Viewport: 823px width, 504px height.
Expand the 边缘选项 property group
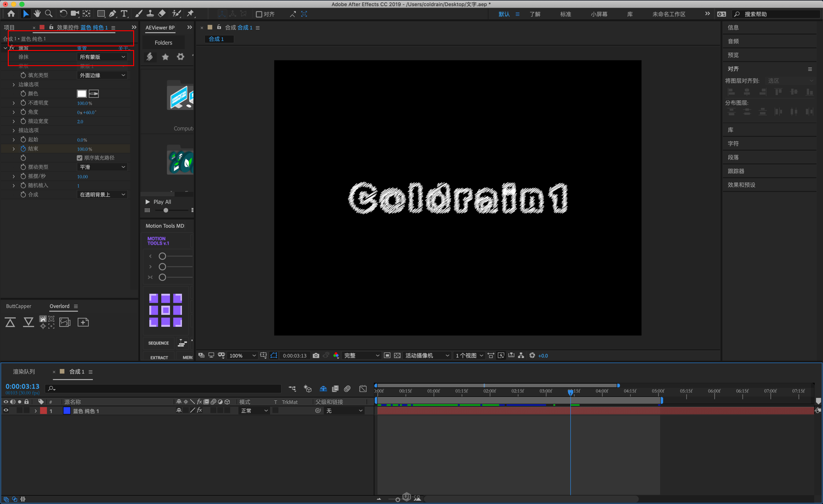[x=14, y=84]
